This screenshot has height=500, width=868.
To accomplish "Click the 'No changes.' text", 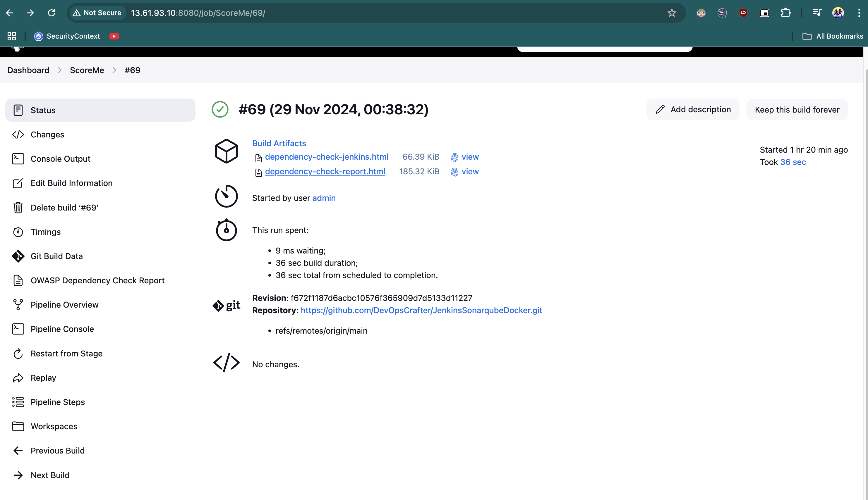I will click(x=276, y=364).
